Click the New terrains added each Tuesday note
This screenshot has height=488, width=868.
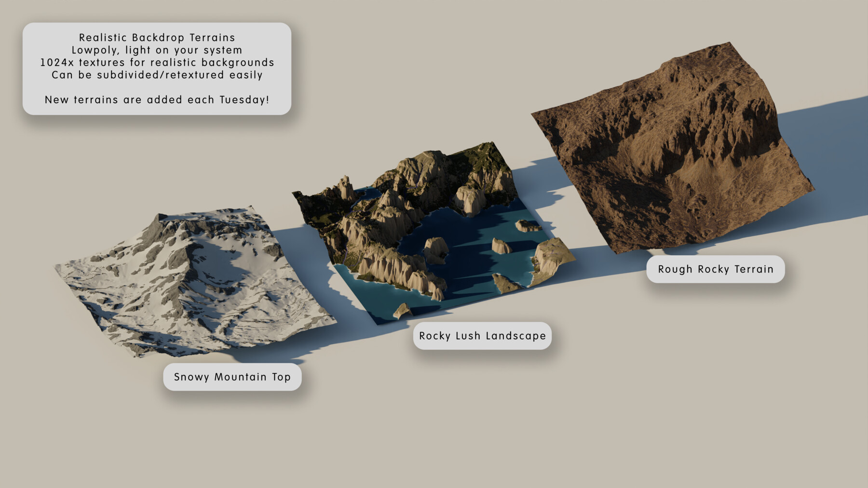pyautogui.click(x=158, y=100)
